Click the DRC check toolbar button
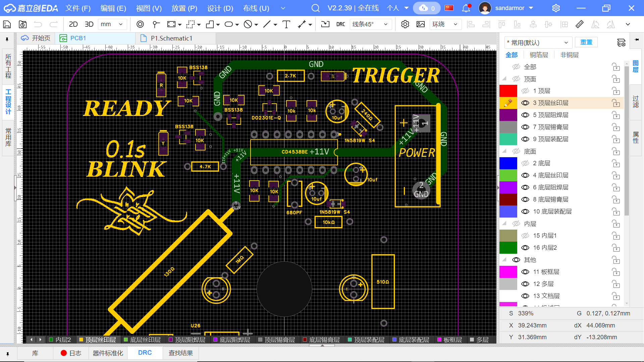The width and height of the screenshot is (644, 362). [340, 24]
